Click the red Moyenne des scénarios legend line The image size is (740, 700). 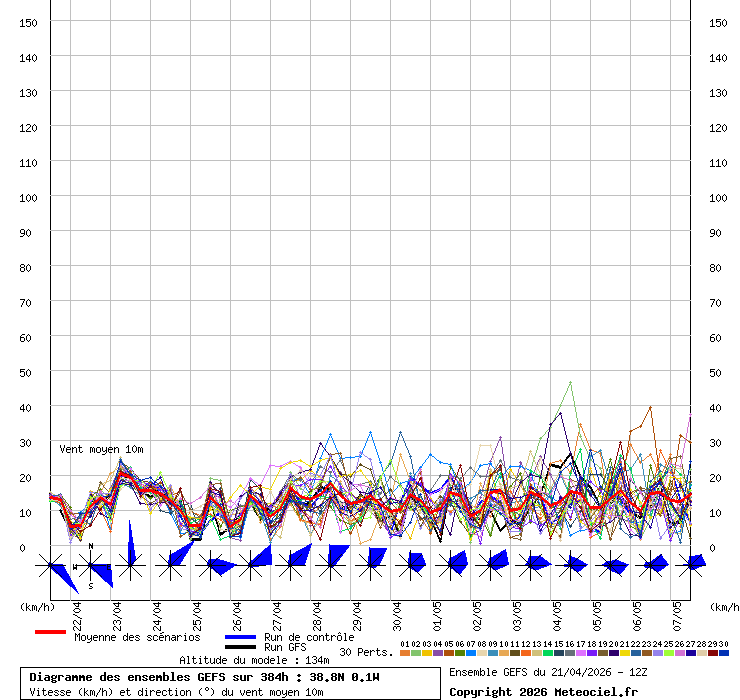pos(50,632)
